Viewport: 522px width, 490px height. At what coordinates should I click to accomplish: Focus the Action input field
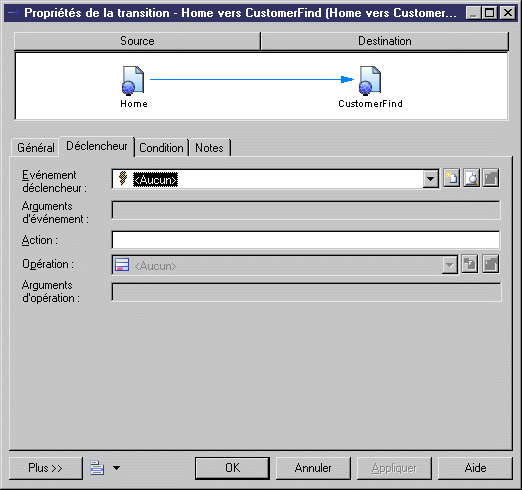pyautogui.click(x=306, y=240)
